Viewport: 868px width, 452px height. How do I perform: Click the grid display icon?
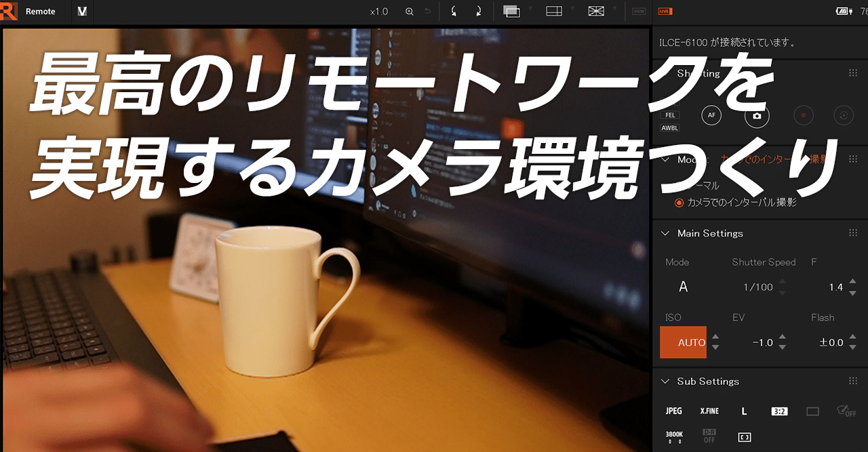[554, 11]
